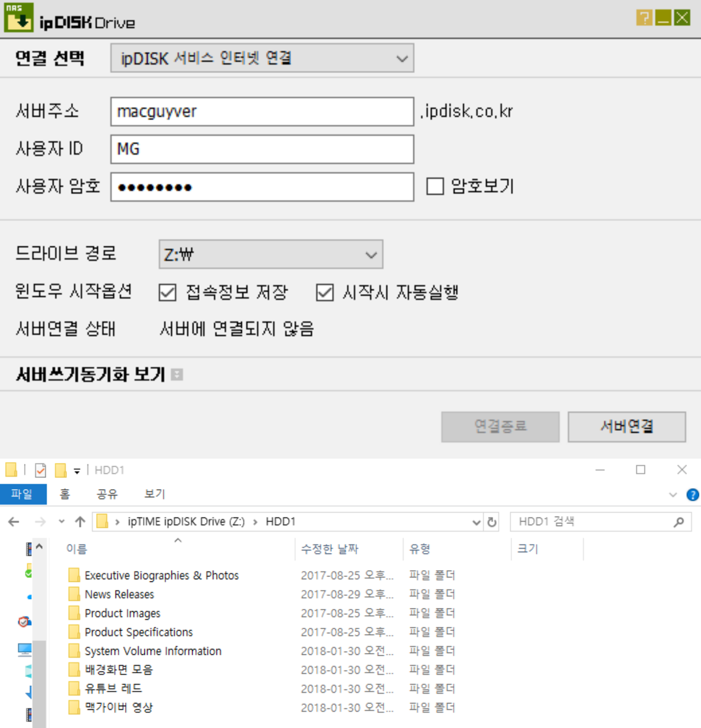
Task: Uncheck the 시작시 자동실행 checkbox
Action: point(325,293)
